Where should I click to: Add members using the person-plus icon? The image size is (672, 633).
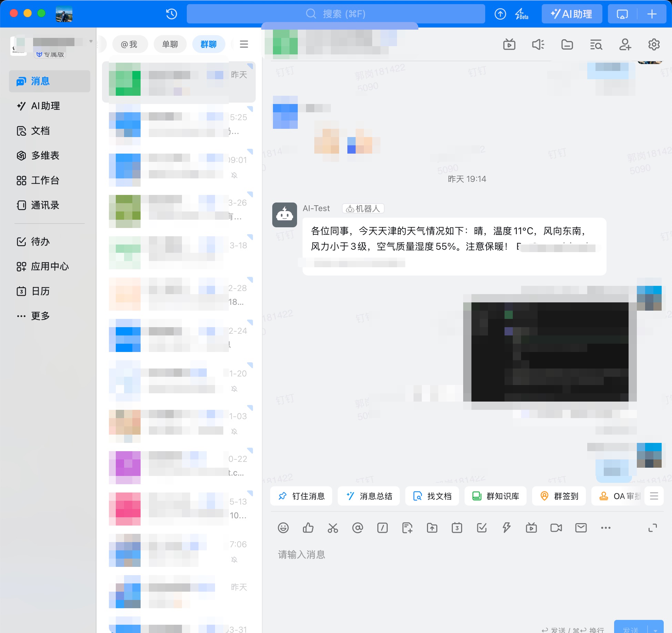pyautogui.click(x=625, y=44)
